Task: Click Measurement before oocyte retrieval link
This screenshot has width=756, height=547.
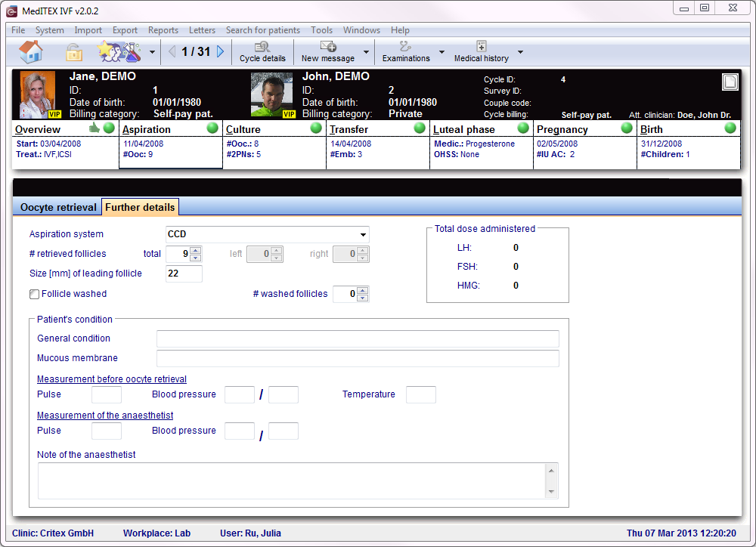Action: [112, 379]
